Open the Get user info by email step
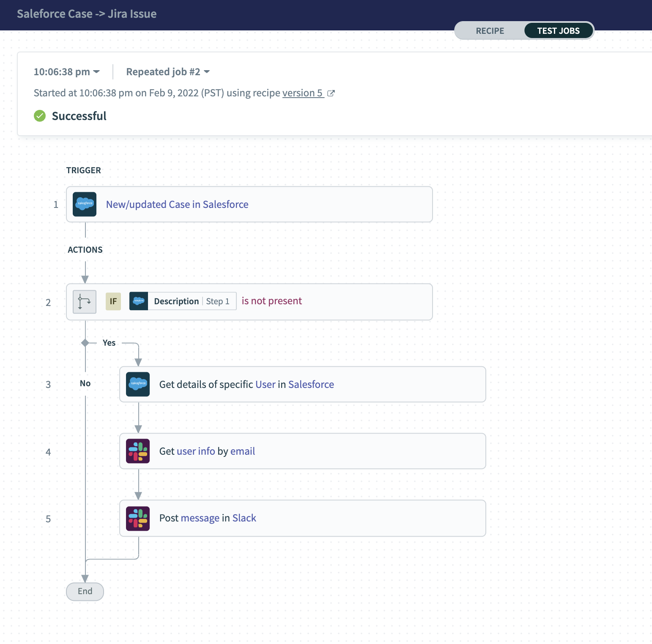652x644 pixels. point(207,451)
